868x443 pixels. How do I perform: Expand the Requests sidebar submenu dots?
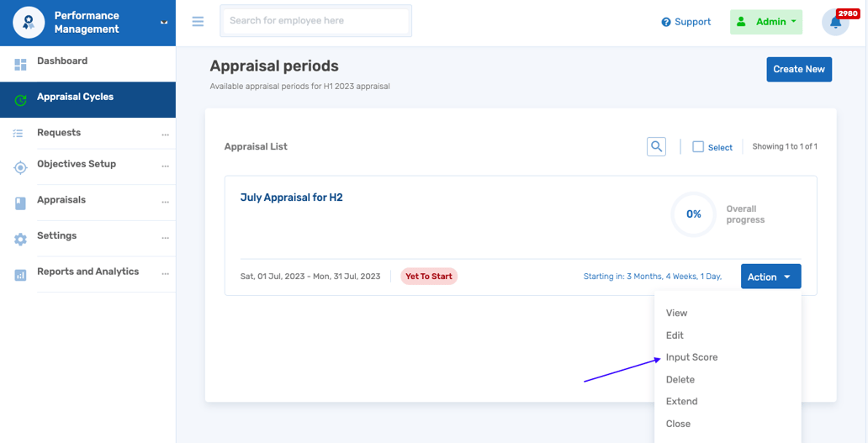165,134
